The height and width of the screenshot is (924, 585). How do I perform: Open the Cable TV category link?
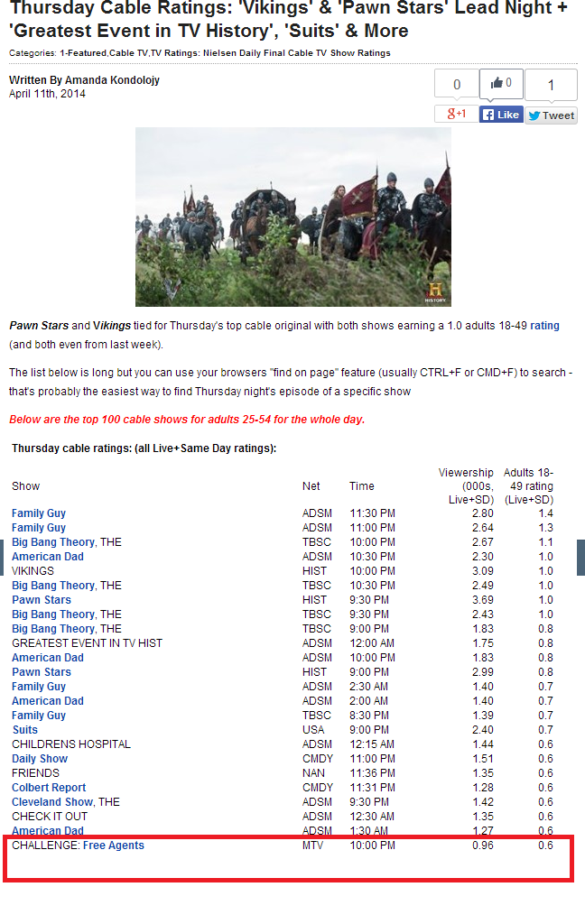[129, 53]
